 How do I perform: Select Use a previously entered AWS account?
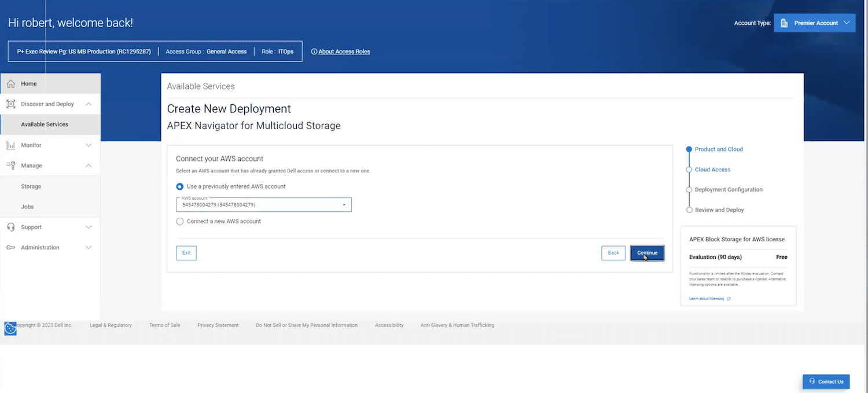[x=180, y=186]
